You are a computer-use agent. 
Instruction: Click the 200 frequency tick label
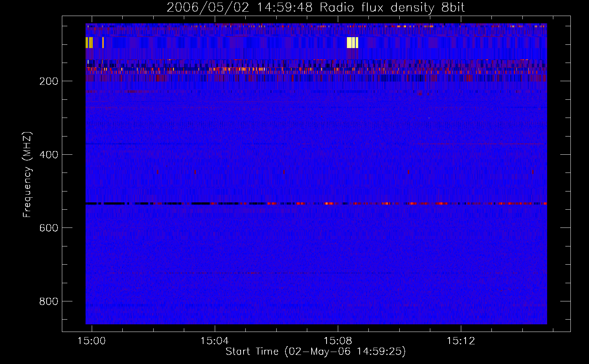click(49, 81)
